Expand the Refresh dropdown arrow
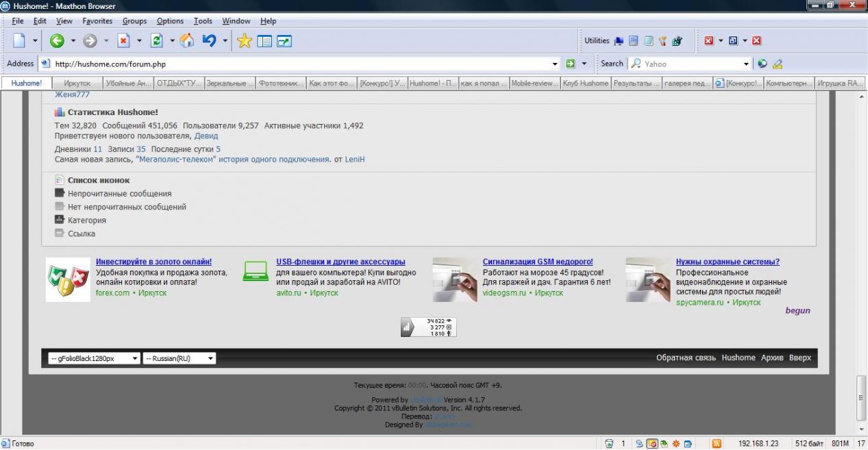Screen dimensions: 868x450 point(172,41)
